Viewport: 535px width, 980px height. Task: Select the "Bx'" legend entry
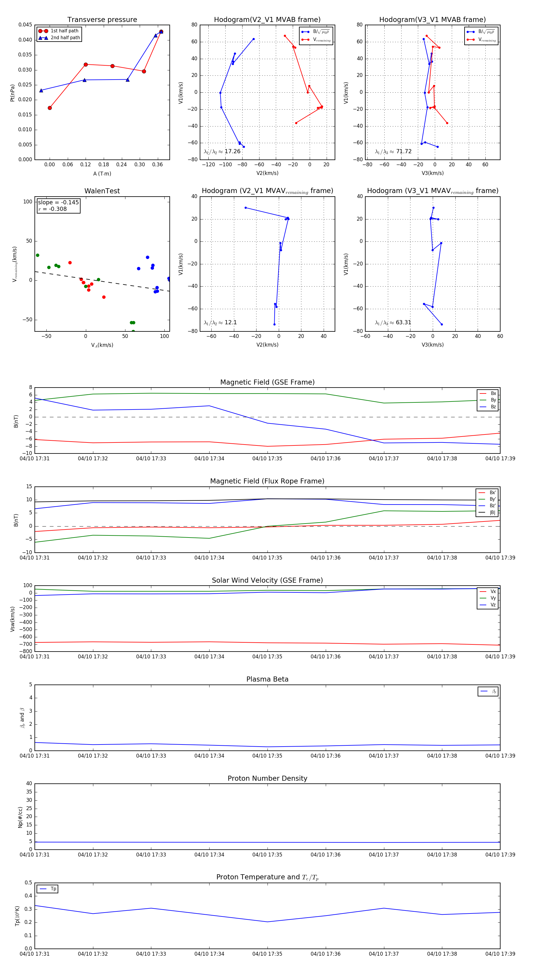click(487, 493)
